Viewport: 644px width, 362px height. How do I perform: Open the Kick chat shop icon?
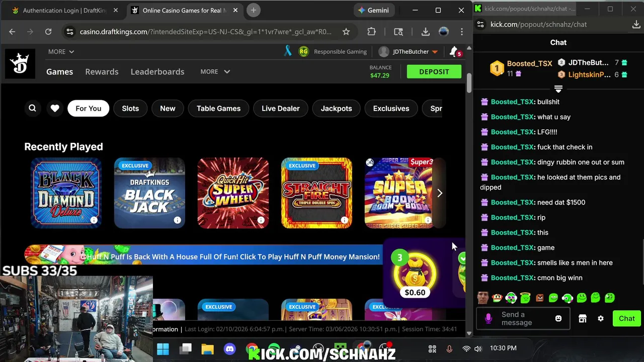(583, 319)
